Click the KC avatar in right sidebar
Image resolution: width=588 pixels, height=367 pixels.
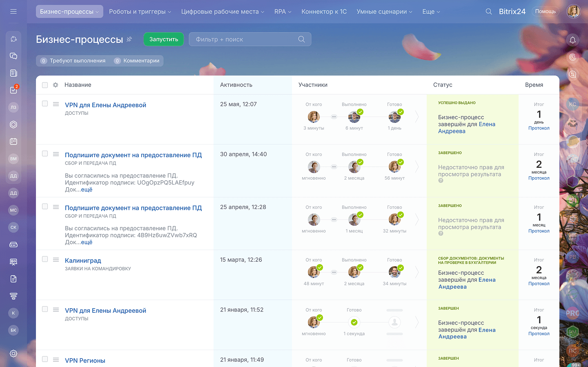tap(572, 104)
